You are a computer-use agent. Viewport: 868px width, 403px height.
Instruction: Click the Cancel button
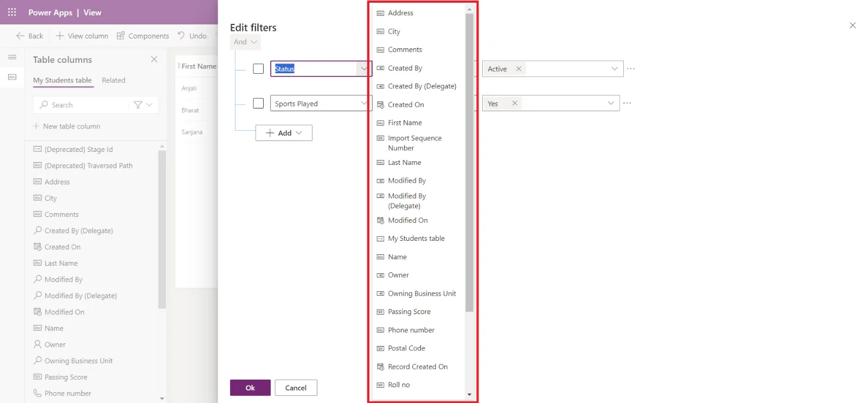tap(296, 388)
